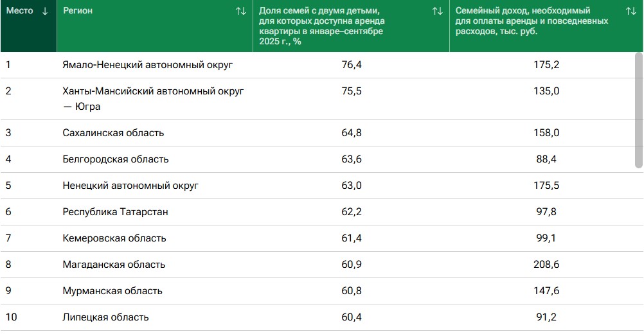
Task: Select the Ямало-Ненецкий автономный округ row
Action: [x=148, y=65]
